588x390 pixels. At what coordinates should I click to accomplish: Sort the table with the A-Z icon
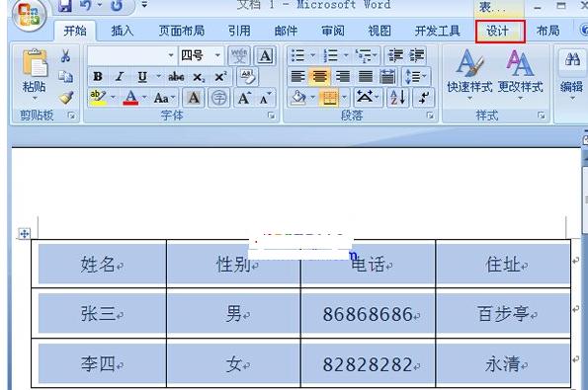coord(397,98)
